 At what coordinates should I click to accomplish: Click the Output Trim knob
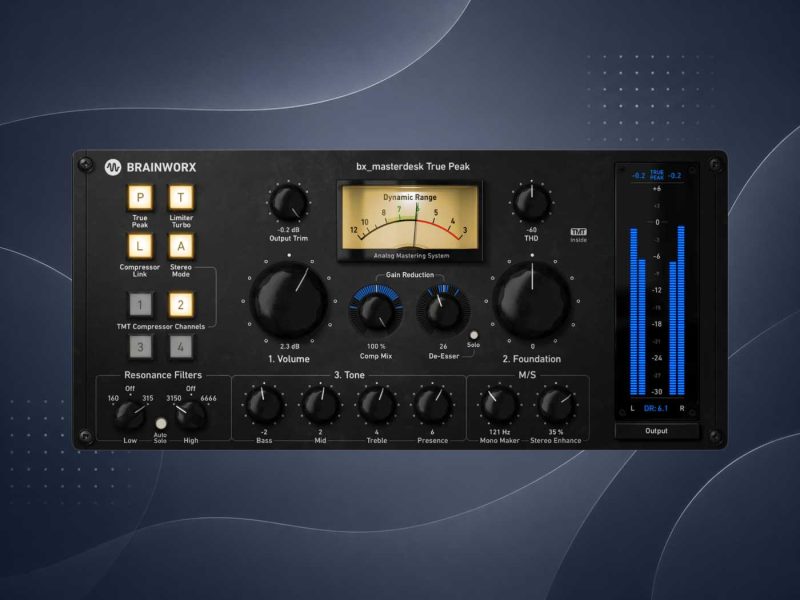coord(288,203)
